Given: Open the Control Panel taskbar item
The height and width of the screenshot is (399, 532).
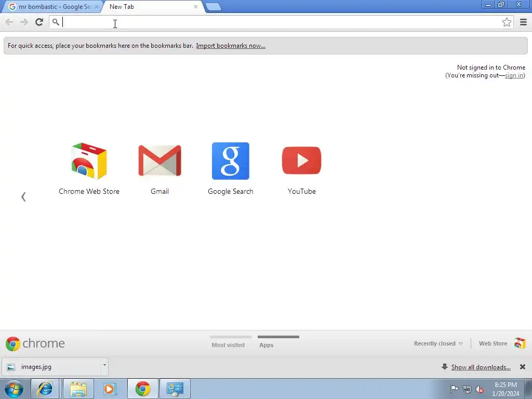Looking at the screenshot, I should coord(175,389).
